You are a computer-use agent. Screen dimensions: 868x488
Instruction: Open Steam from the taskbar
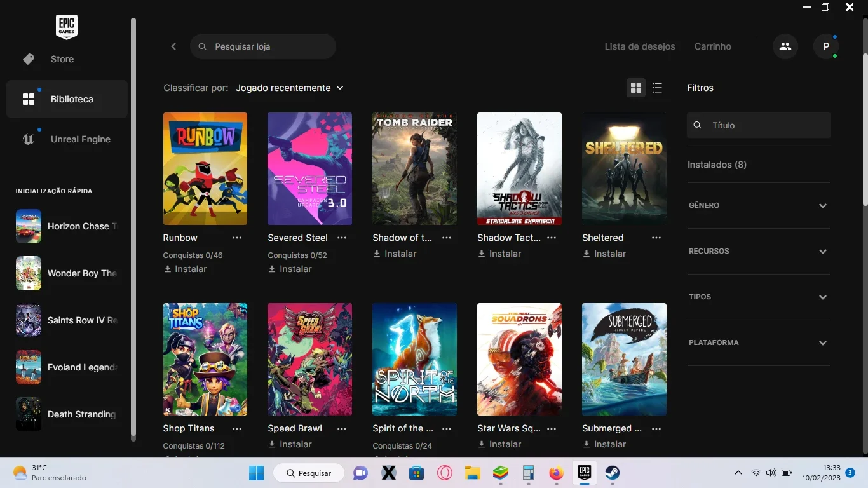pos(612,473)
